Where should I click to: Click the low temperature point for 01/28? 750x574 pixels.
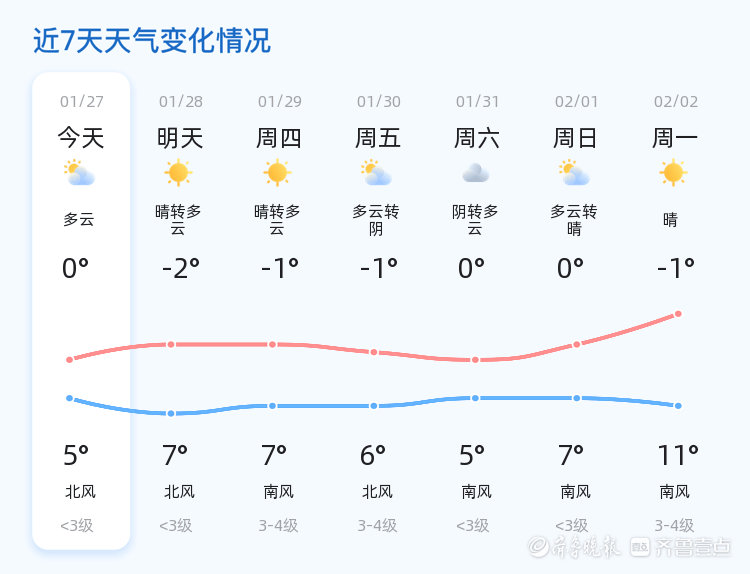coord(171,413)
